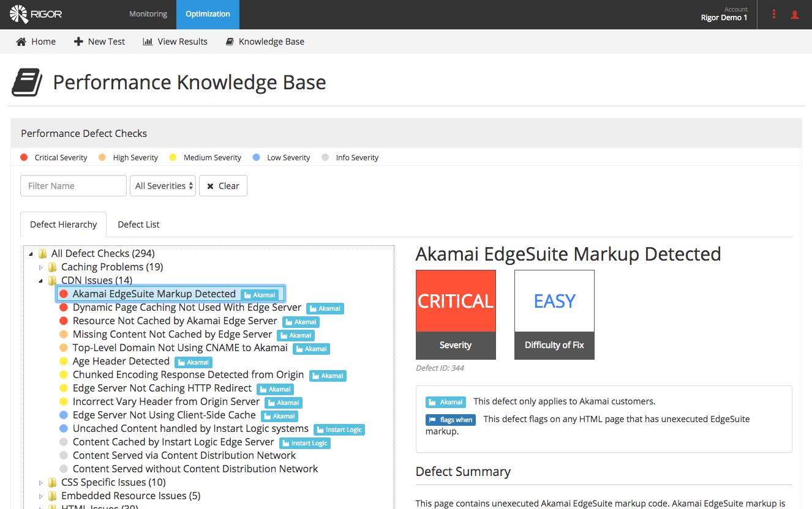Click Akamai tag on Age Header Detected
This screenshot has width=812, height=509.
click(194, 362)
